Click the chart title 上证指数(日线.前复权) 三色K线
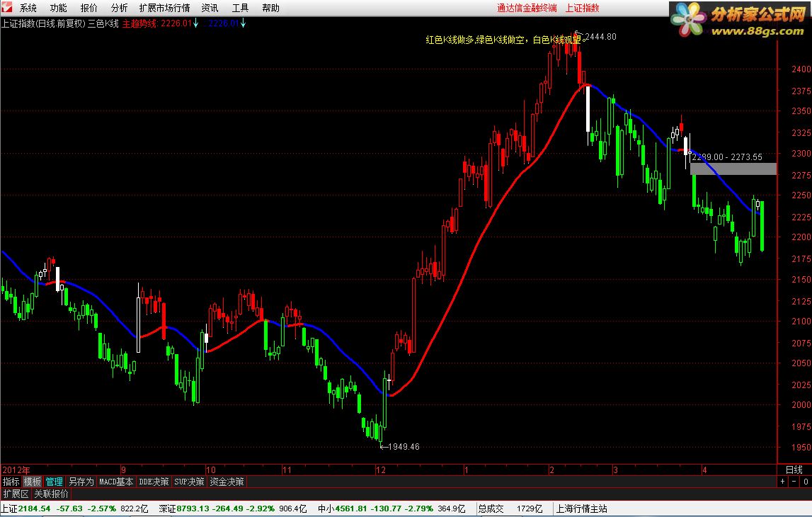This screenshot has width=812, height=517. (x=60, y=23)
